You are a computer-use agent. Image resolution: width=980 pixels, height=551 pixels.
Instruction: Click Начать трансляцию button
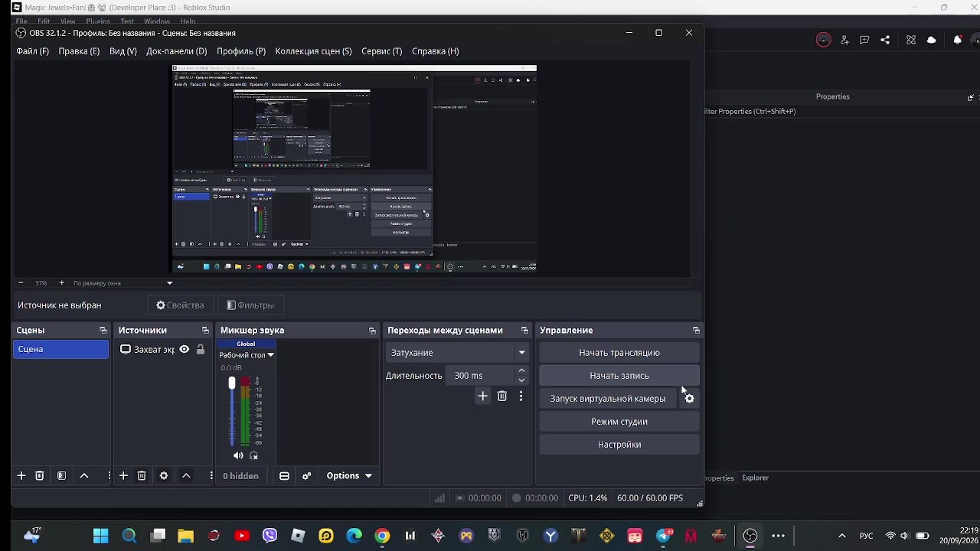(619, 353)
